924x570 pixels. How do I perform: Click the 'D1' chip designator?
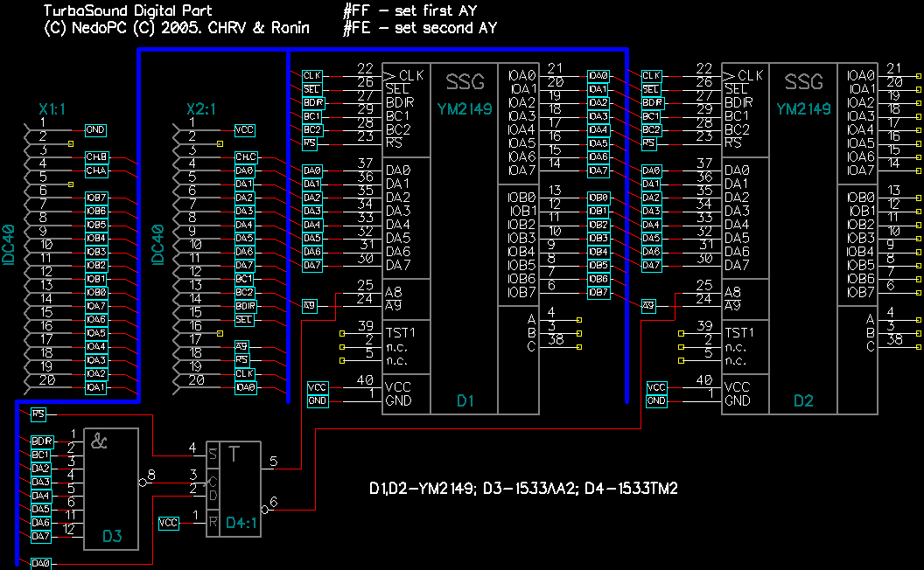click(x=465, y=401)
